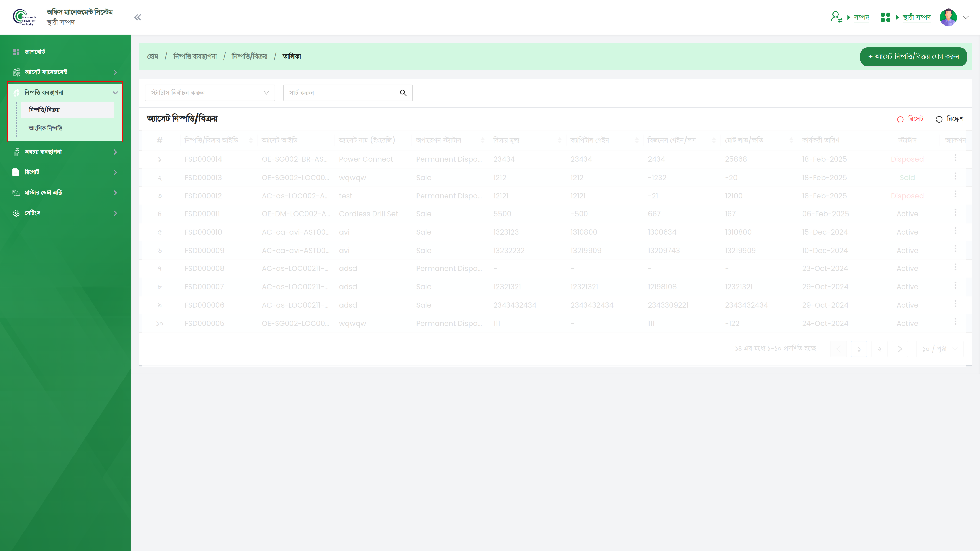980x551 pixels.
Task: Expand অবচয় ব্যবস্থাপনা menu chevron
Action: click(x=115, y=152)
